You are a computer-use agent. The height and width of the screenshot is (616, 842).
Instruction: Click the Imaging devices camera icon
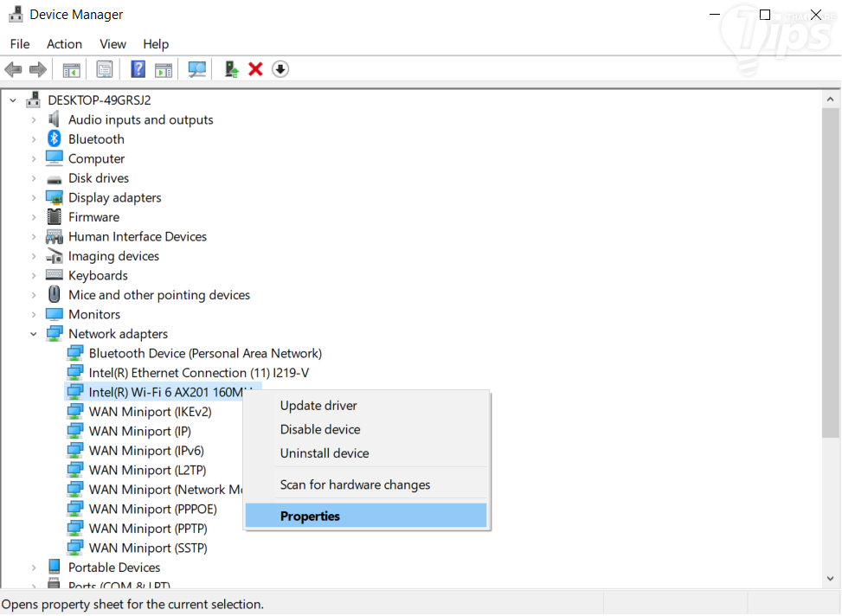(55, 256)
